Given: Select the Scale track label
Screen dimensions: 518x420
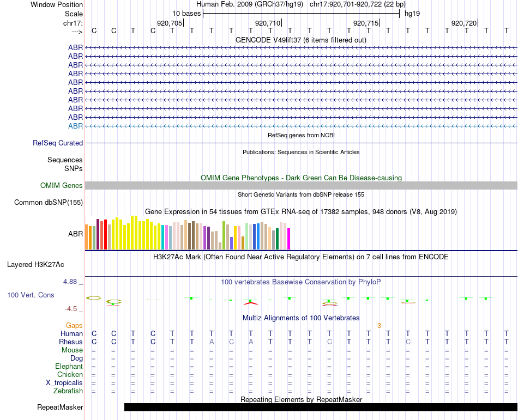Looking at the screenshot, I should (x=74, y=14).
